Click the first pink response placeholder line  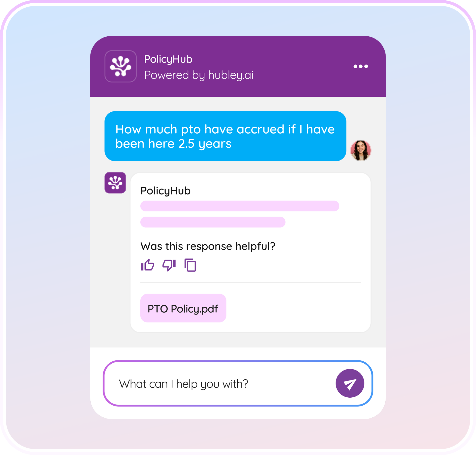pyautogui.click(x=239, y=206)
